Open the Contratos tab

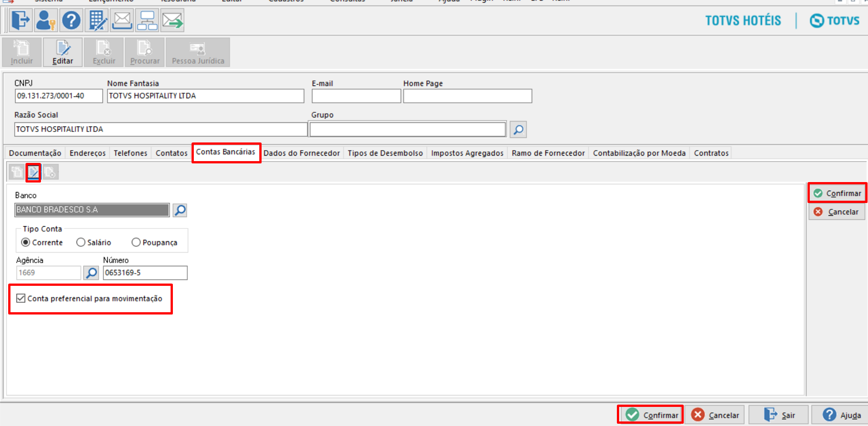[x=711, y=153]
